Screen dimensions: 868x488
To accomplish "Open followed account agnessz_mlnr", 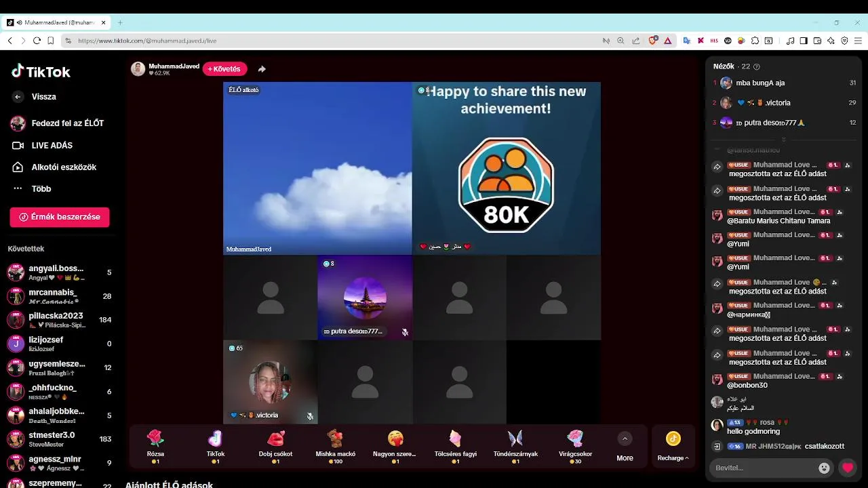I will [60, 463].
